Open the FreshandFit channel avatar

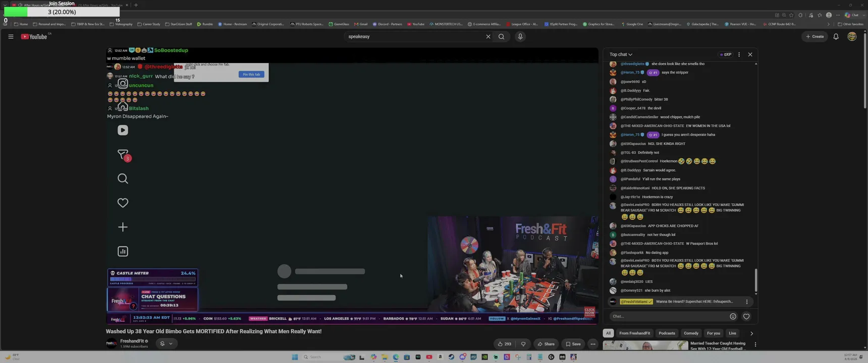pos(112,344)
